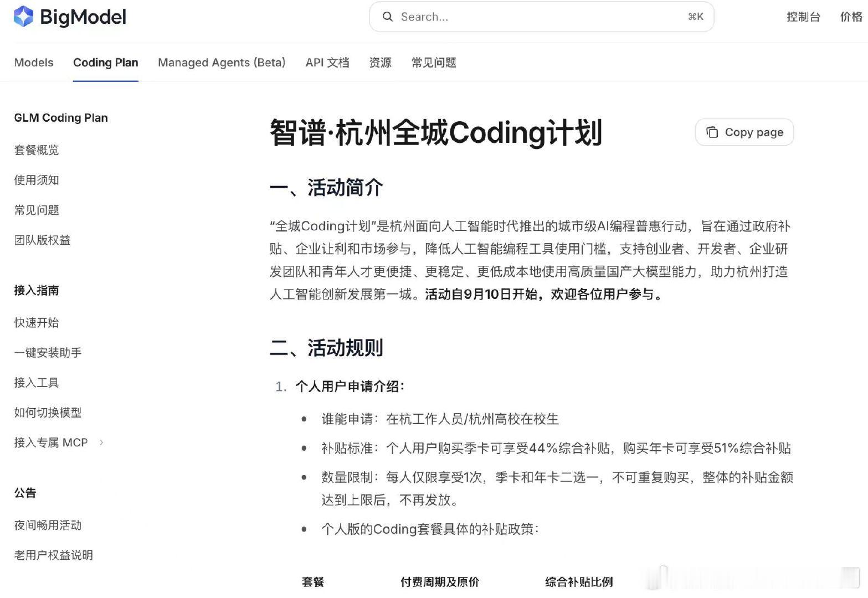This screenshot has width=868, height=598.
Task: Open the 价格 link
Action: point(851,17)
